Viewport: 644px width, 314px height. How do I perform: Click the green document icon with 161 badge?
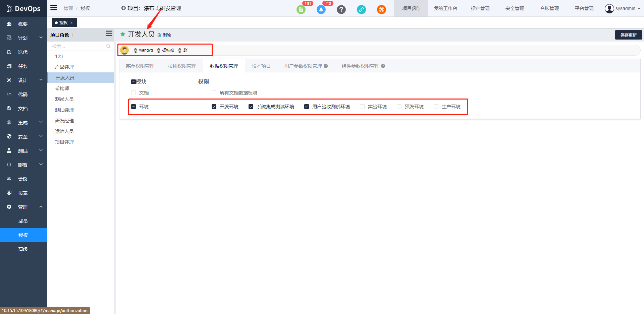tap(301, 10)
